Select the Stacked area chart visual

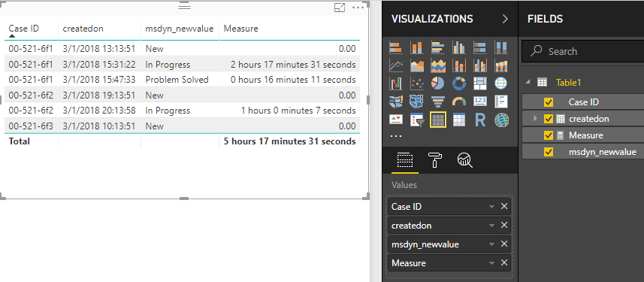(438, 65)
